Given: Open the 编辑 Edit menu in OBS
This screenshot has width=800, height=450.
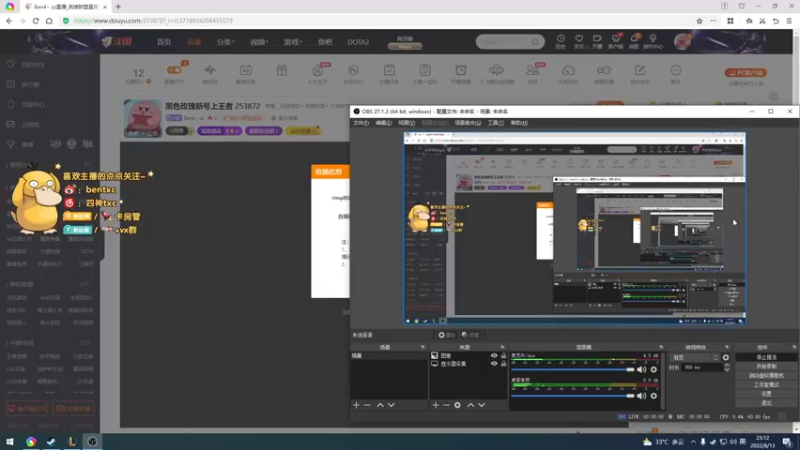Looking at the screenshot, I should pos(384,123).
